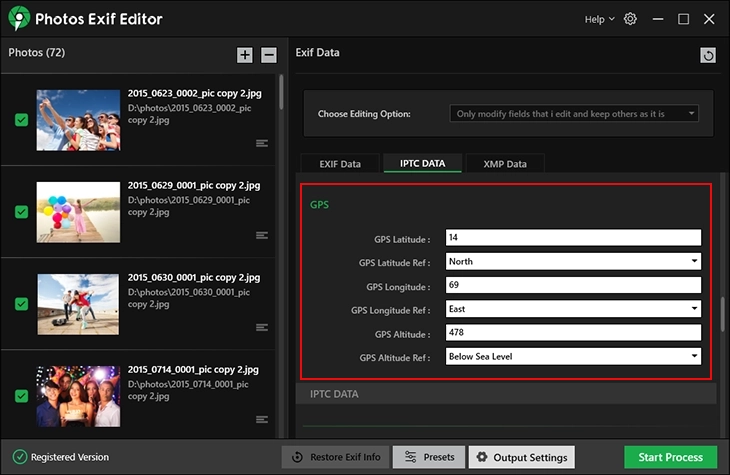Click the Restore Exif Info button
This screenshot has width=730, height=475.
335,457
